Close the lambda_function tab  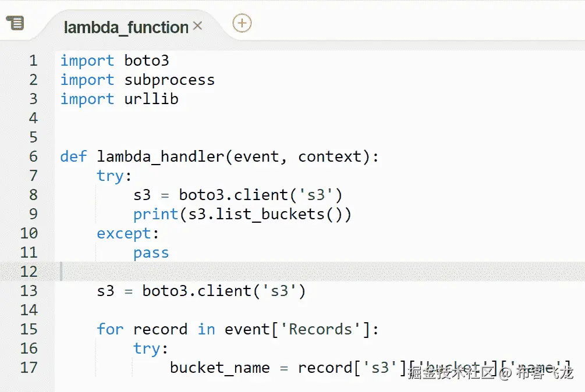197,26
